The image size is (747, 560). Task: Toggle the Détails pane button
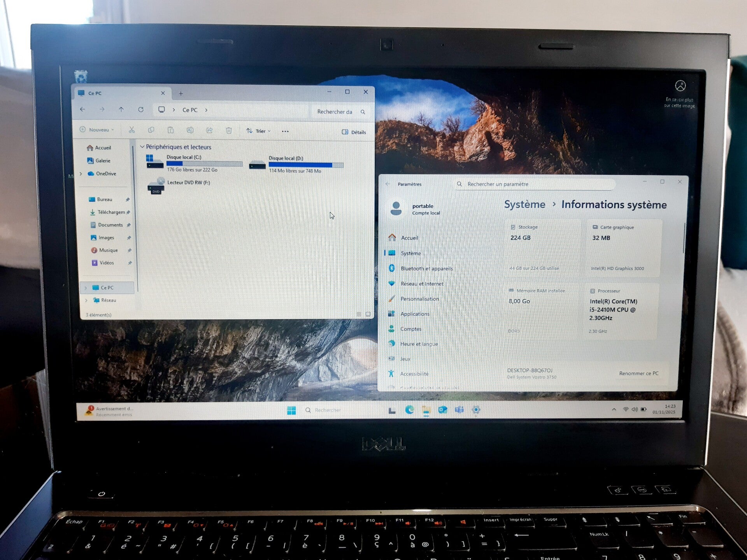click(354, 132)
